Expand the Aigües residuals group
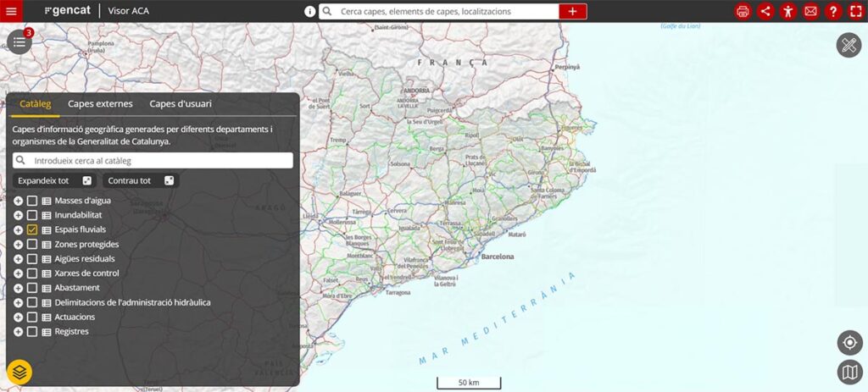The width and height of the screenshot is (868, 392). [x=19, y=259]
